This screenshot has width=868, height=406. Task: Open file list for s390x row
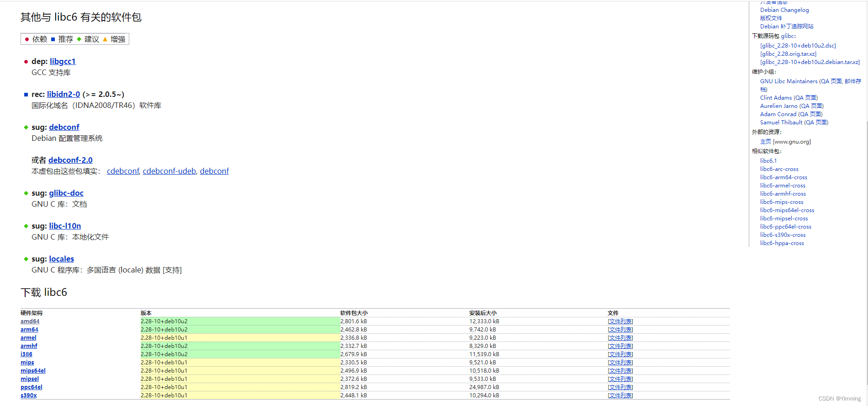click(620, 395)
